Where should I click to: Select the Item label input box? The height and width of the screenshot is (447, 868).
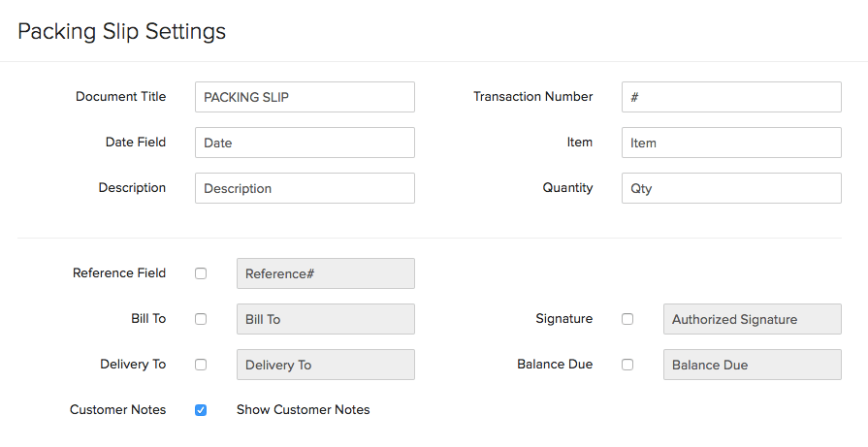coord(731,143)
